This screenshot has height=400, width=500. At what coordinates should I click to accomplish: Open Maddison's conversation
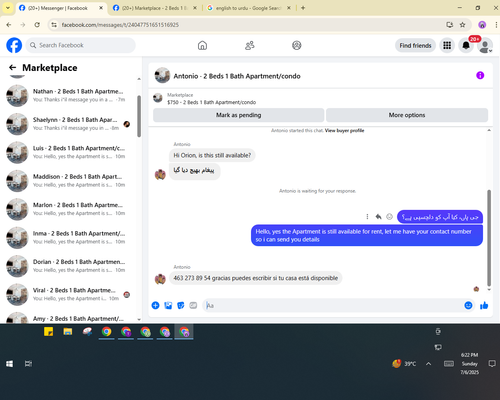point(70,180)
